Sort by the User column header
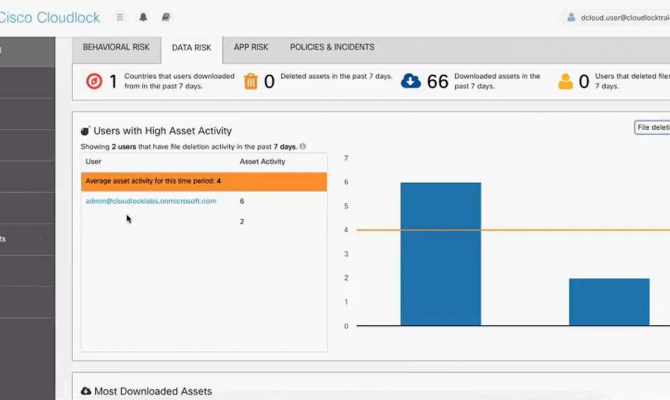670x400 pixels. 93,162
